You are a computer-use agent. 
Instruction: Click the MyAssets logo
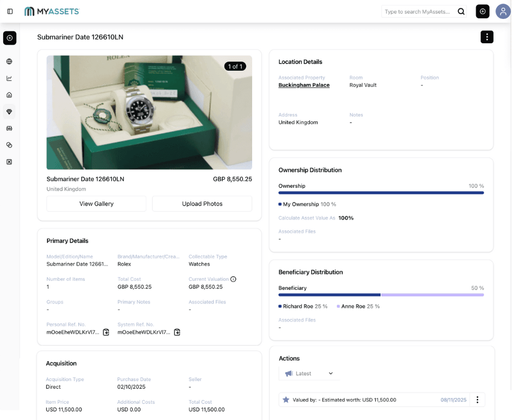(x=52, y=11)
